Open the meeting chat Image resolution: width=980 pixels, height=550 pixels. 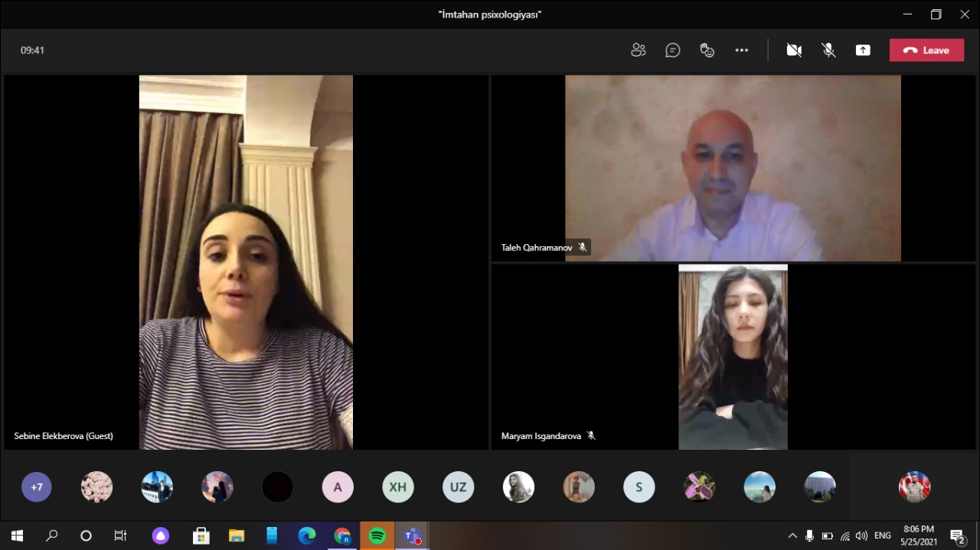pyautogui.click(x=672, y=50)
